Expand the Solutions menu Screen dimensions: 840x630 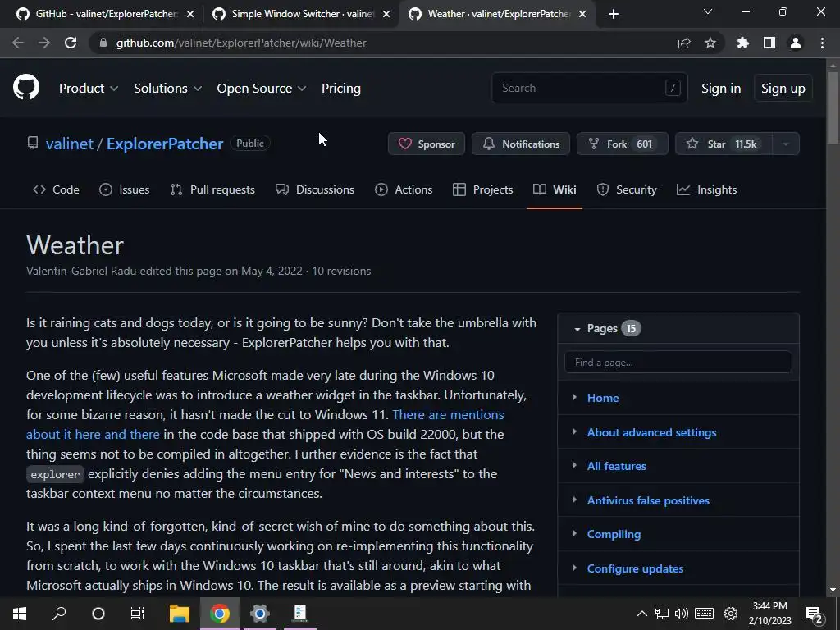point(167,89)
